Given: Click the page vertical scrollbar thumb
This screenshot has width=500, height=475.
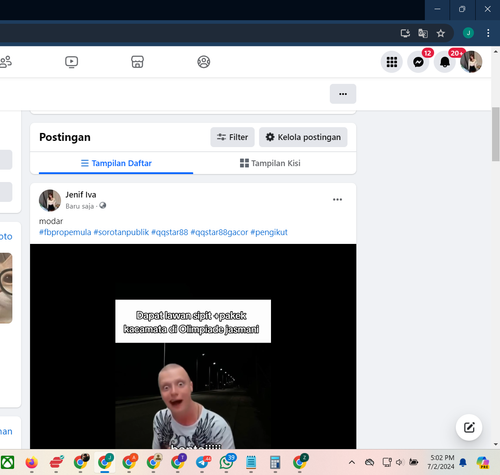Looking at the screenshot, I should [496, 134].
